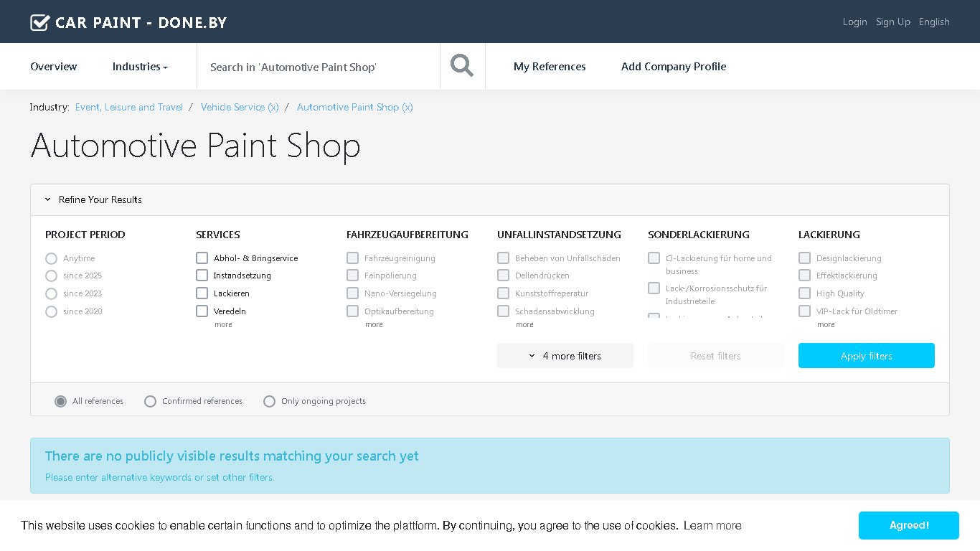Click the Sign Up link

coord(893,22)
